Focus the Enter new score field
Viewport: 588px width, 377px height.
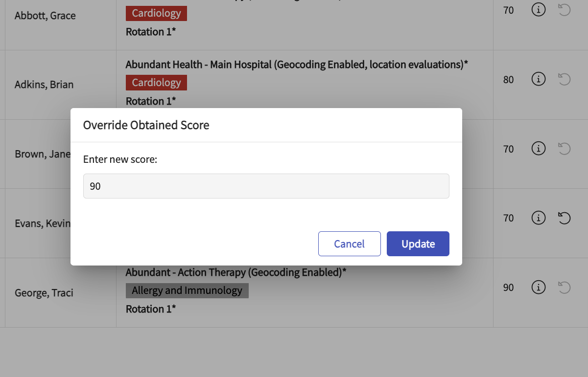pos(266,186)
